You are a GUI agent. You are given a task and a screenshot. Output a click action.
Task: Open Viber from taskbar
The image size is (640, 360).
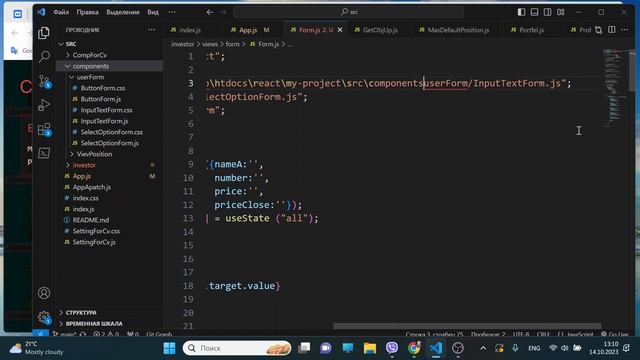(392, 348)
